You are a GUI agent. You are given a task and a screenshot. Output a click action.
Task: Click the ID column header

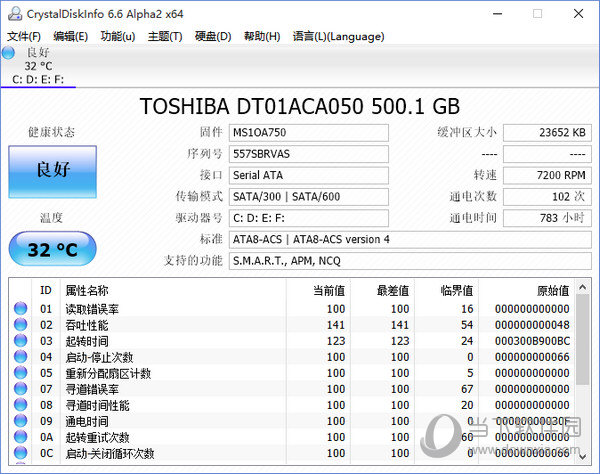click(46, 290)
